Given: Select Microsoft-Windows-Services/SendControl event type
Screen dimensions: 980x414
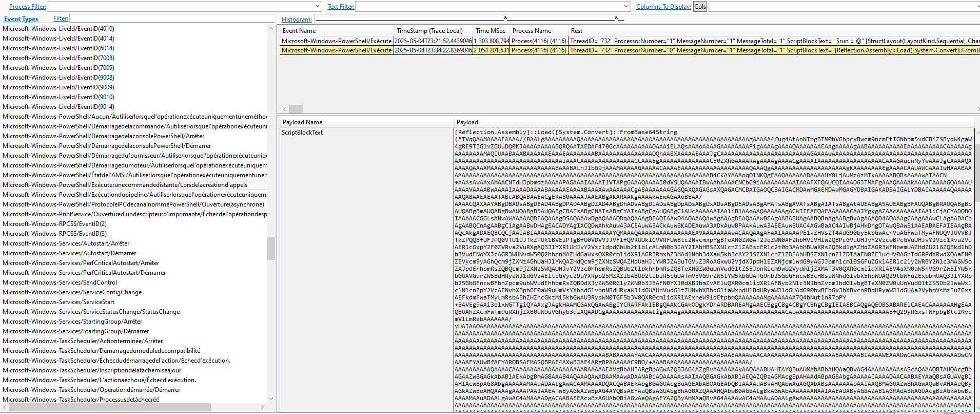Looking at the screenshot, I should (60, 283).
